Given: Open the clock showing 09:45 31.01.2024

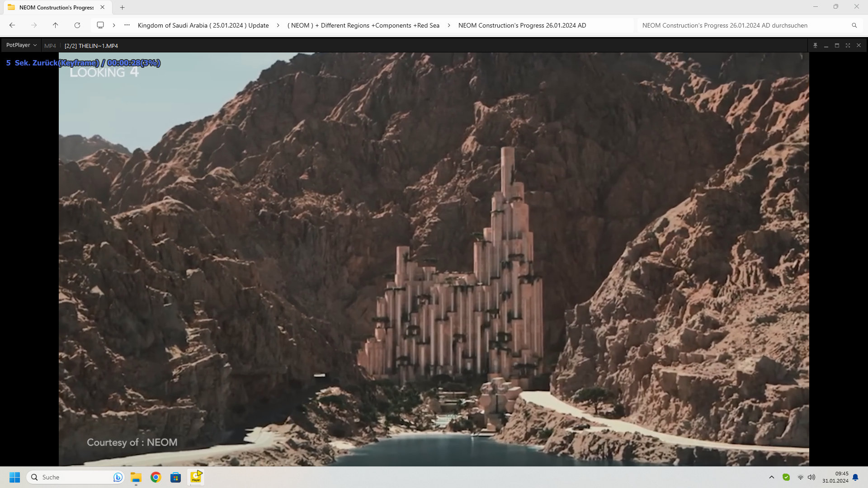Looking at the screenshot, I should [x=835, y=477].
